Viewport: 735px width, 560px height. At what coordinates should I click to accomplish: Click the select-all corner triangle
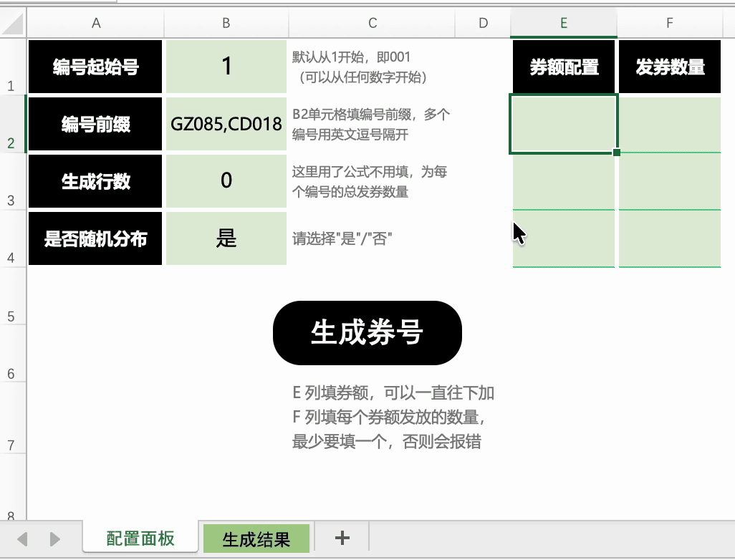(13, 24)
